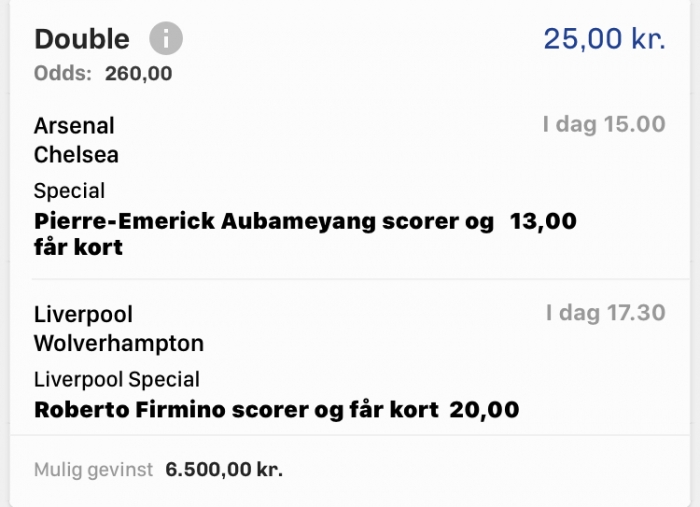Viewport: 700px width, 507px height.
Task: Open the Arsenal team name
Action: (x=74, y=126)
